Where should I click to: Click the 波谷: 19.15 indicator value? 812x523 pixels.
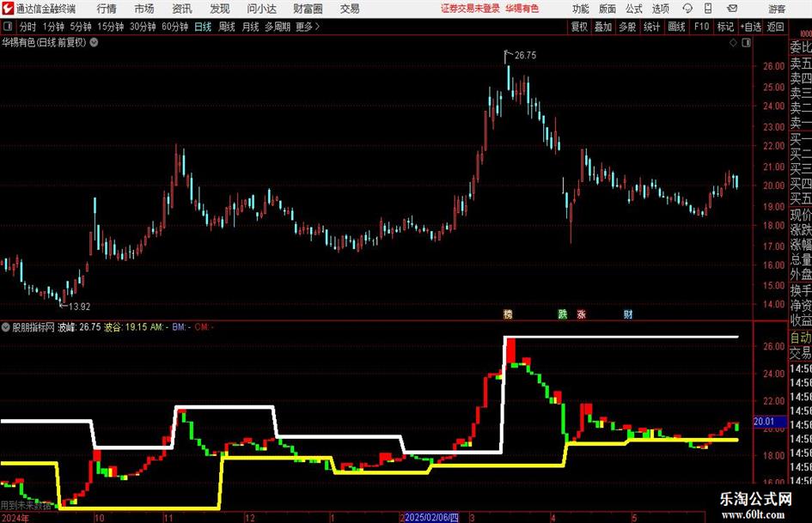(x=125, y=326)
